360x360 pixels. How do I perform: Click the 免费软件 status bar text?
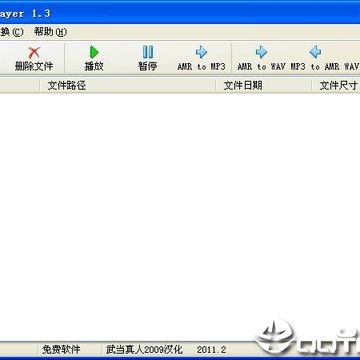[61, 349]
